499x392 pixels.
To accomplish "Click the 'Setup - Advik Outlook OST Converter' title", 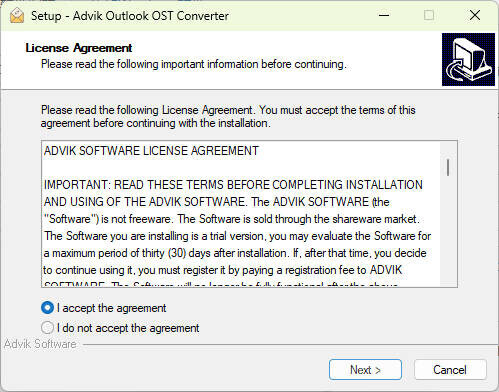I will coord(130,16).
